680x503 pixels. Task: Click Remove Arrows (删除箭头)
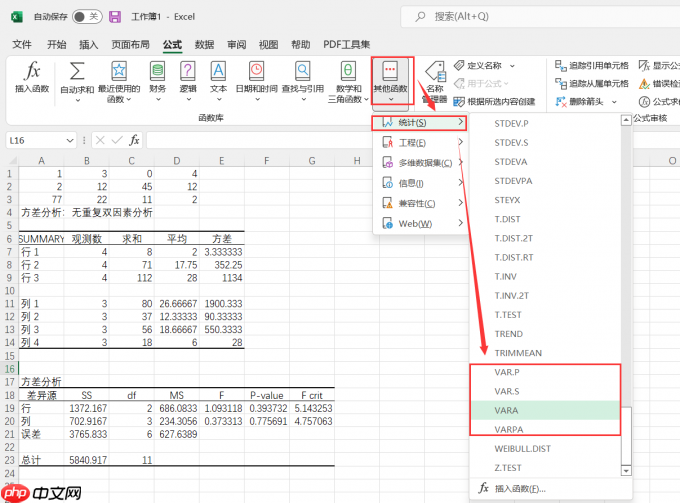[x=579, y=102]
